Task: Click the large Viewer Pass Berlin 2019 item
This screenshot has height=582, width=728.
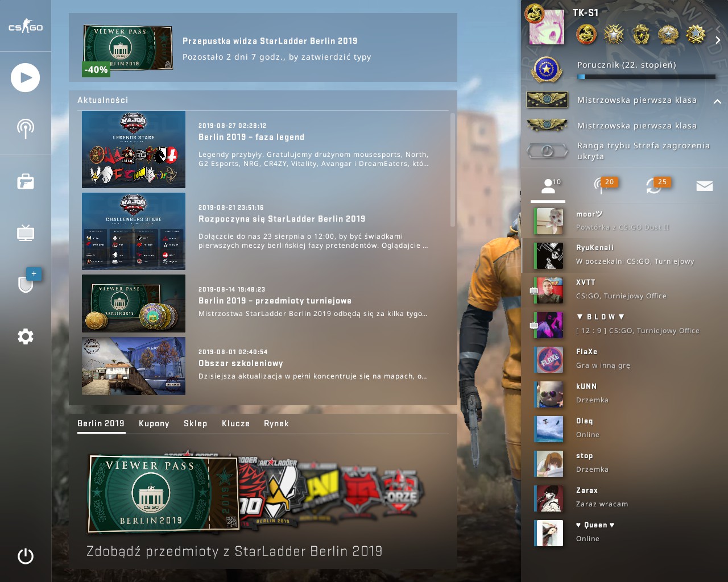Action: tap(162, 493)
